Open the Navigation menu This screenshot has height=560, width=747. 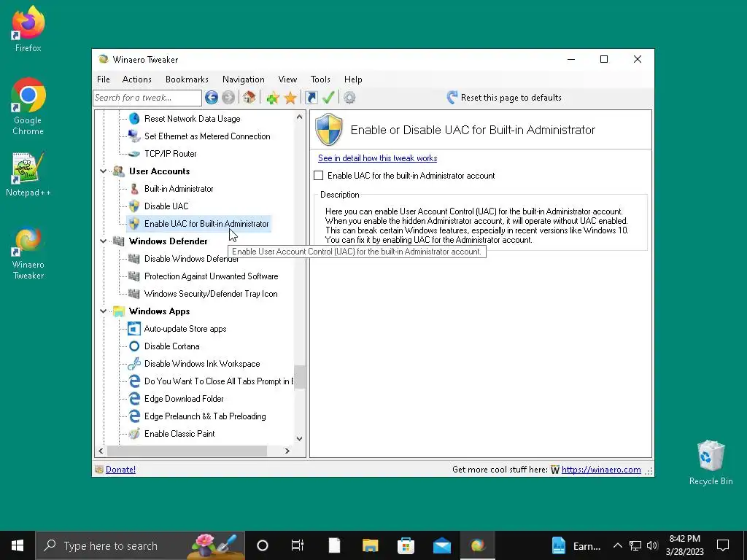(244, 79)
